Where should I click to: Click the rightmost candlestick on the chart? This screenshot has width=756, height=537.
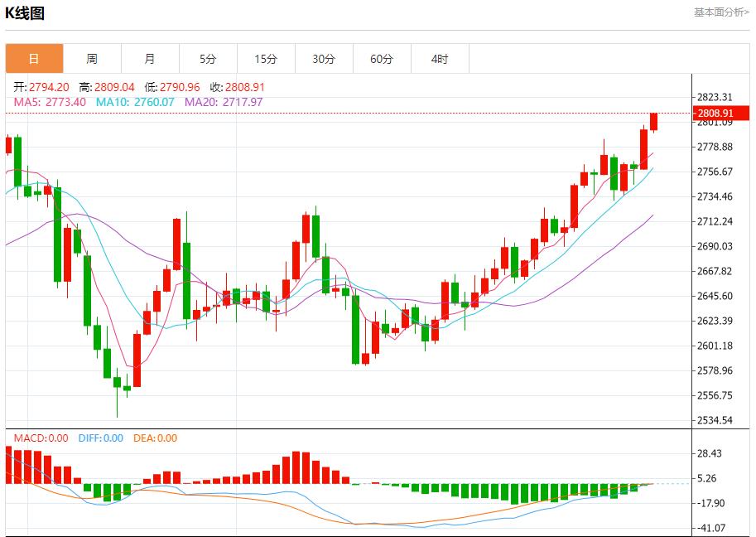(x=653, y=122)
